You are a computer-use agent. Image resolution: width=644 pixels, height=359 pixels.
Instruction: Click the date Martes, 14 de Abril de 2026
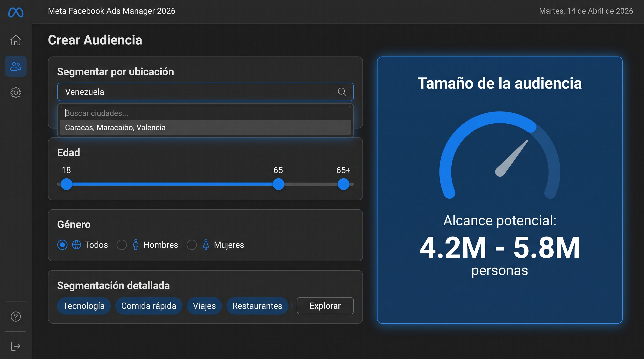[586, 11]
